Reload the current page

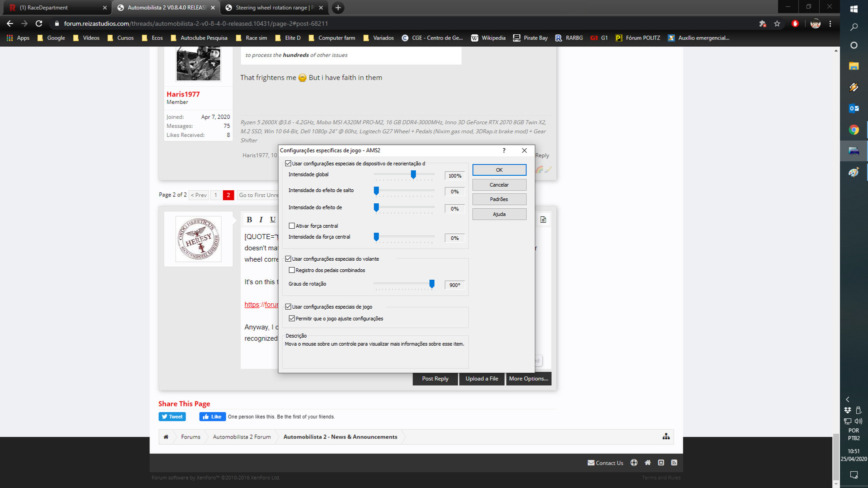pos(39,23)
